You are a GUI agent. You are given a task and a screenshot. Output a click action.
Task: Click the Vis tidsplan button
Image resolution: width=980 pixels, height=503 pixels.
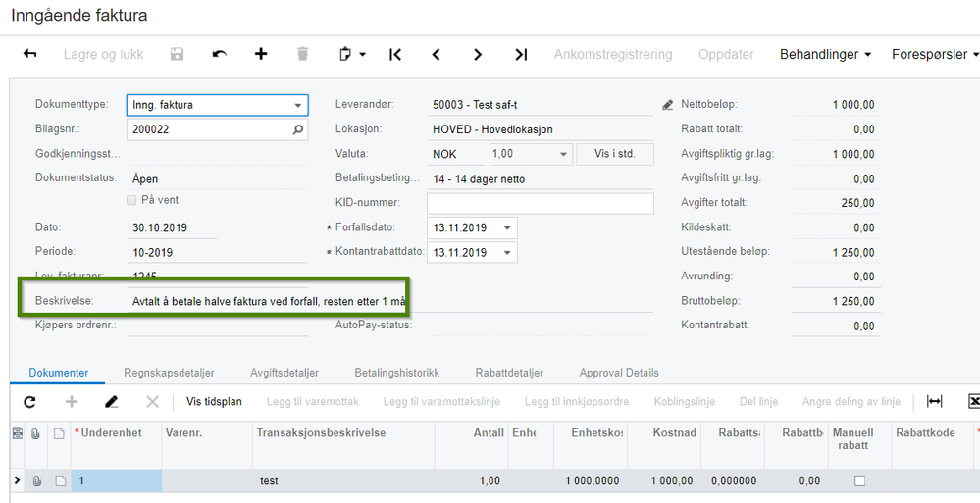point(214,401)
